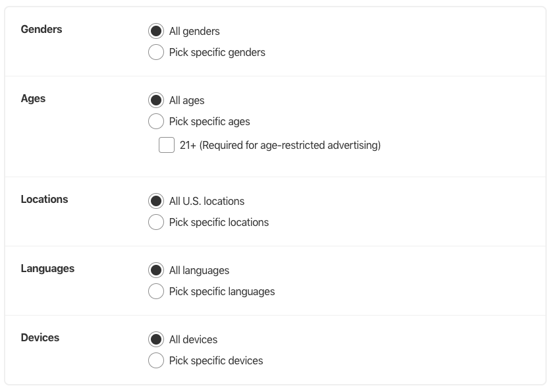Click the 'Pick specific devices' label text

click(216, 360)
